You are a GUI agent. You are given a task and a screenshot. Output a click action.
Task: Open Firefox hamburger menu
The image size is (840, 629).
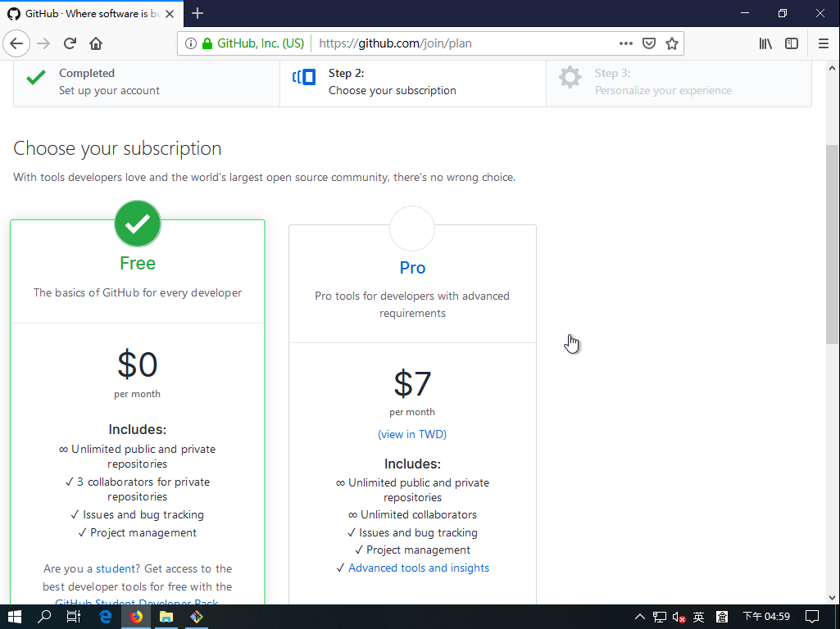[x=824, y=43]
